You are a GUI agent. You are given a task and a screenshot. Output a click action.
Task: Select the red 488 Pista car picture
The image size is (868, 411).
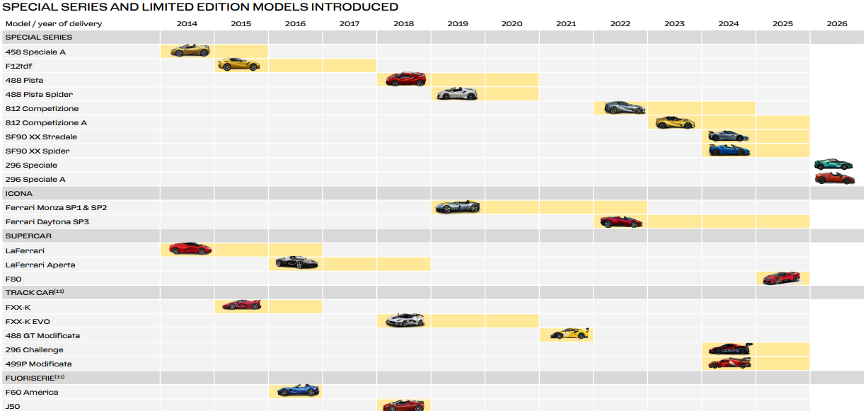pos(405,79)
